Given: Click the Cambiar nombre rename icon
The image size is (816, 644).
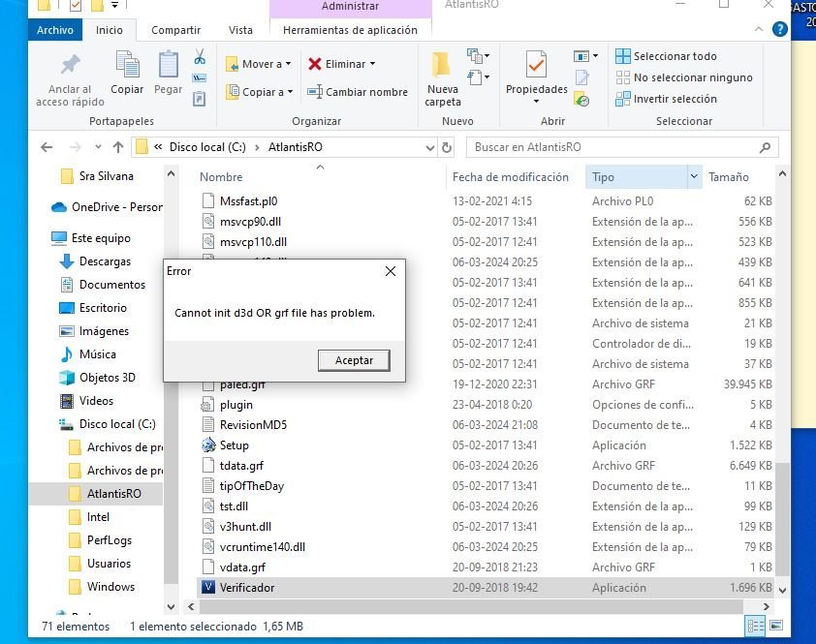Looking at the screenshot, I should 314,92.
